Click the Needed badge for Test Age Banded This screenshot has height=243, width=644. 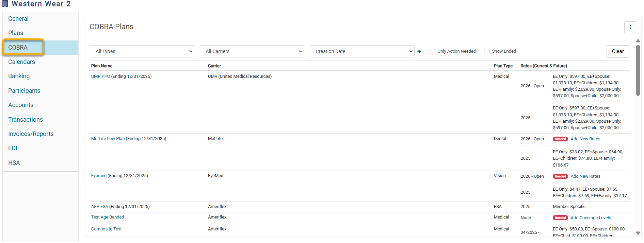point(560,218)
